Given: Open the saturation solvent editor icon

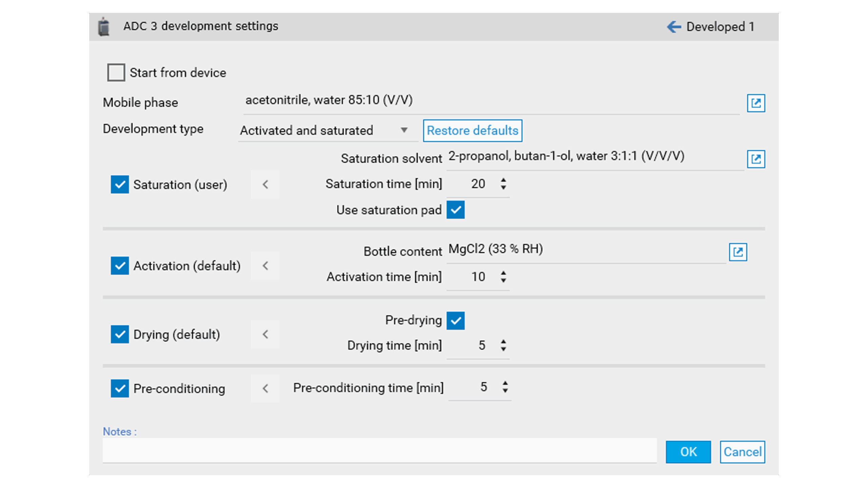Looking at the screenshot, I should click(755, 159).
